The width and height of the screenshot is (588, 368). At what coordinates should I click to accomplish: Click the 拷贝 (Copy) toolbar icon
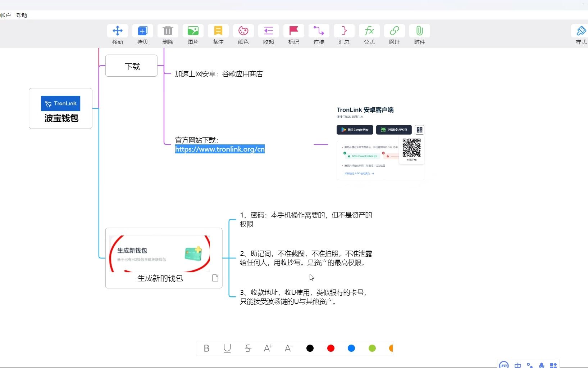[143, 31]
